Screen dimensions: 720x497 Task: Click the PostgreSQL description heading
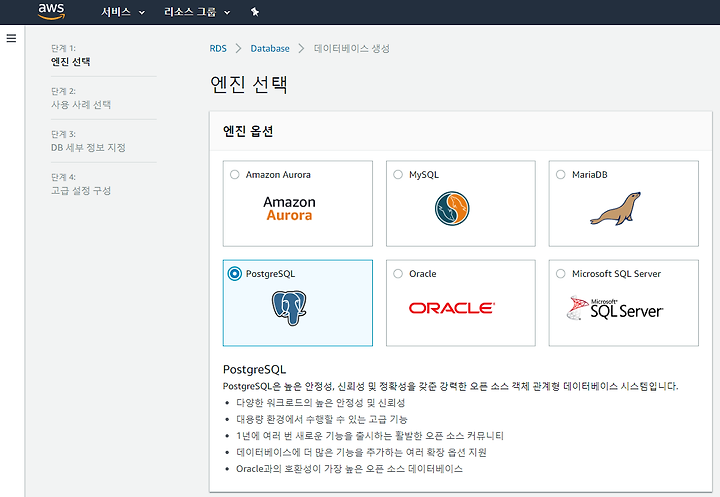[254, 369]
